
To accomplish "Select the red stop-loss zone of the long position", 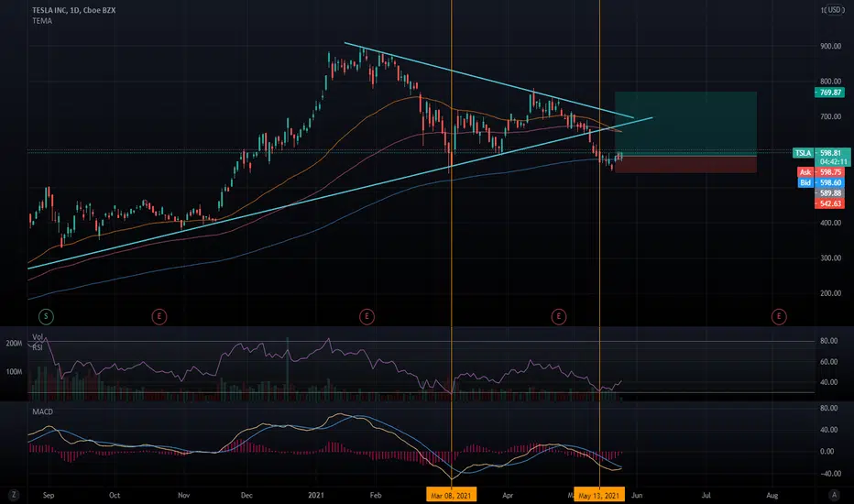I will pos(685,165).
